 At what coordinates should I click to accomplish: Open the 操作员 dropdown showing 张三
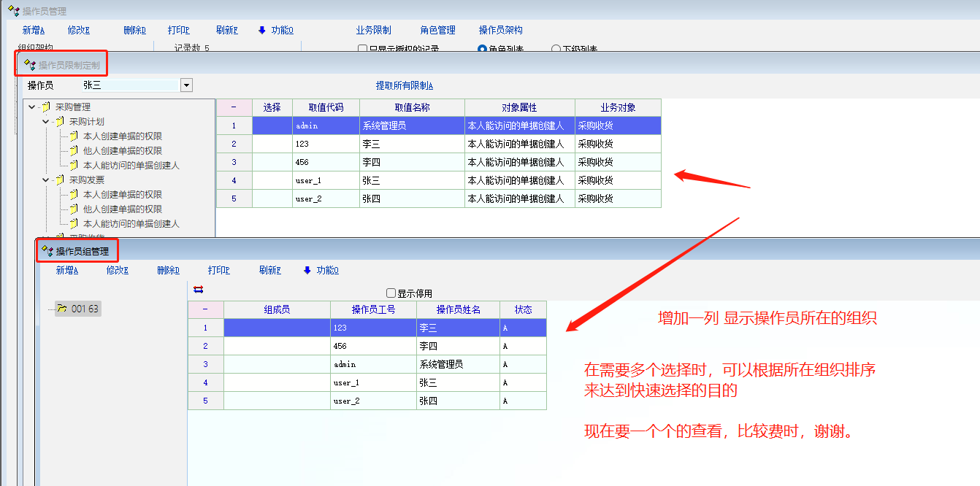186,85
